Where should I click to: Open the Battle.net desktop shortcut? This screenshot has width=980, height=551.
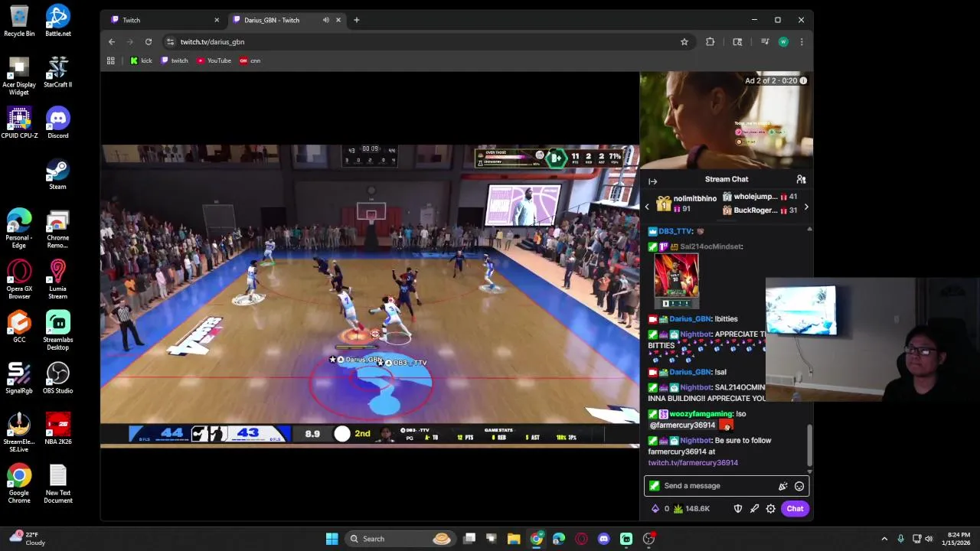click(x=57, y=21)
